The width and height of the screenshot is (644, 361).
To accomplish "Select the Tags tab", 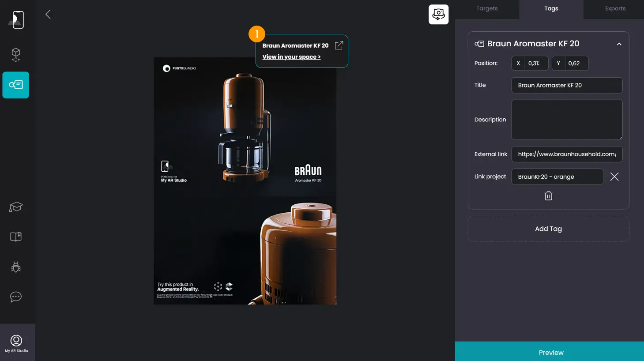I will tap(551, 9).
